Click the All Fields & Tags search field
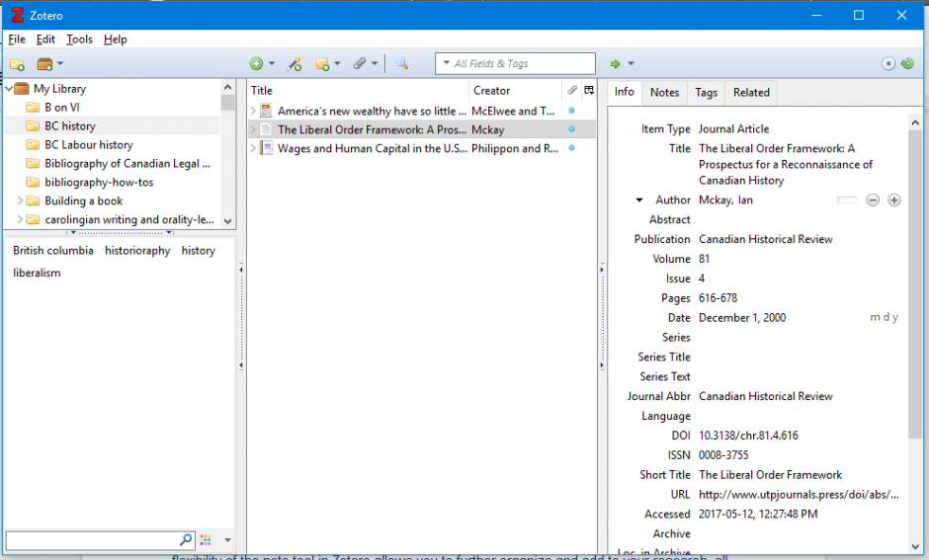Image resolution: width=929 pixels, height=560 pixels. 515,63
